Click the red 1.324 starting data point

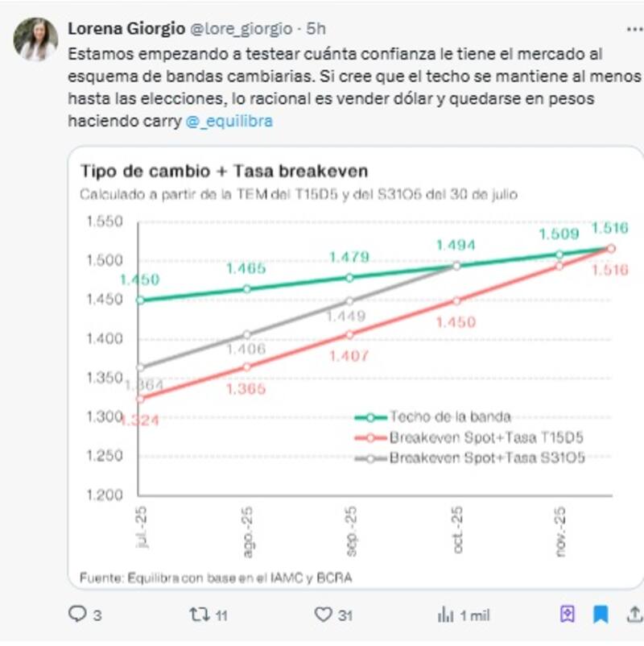[x=141, y=399]
